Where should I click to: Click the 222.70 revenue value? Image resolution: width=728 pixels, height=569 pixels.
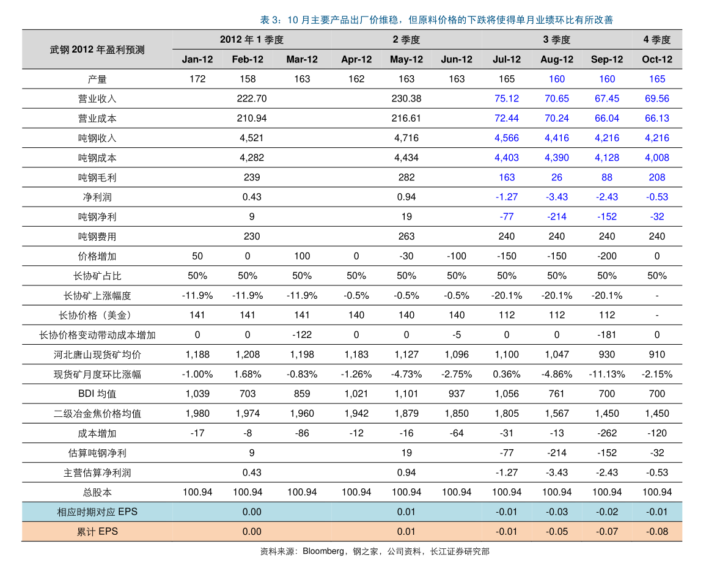click(x=252, y=99)
